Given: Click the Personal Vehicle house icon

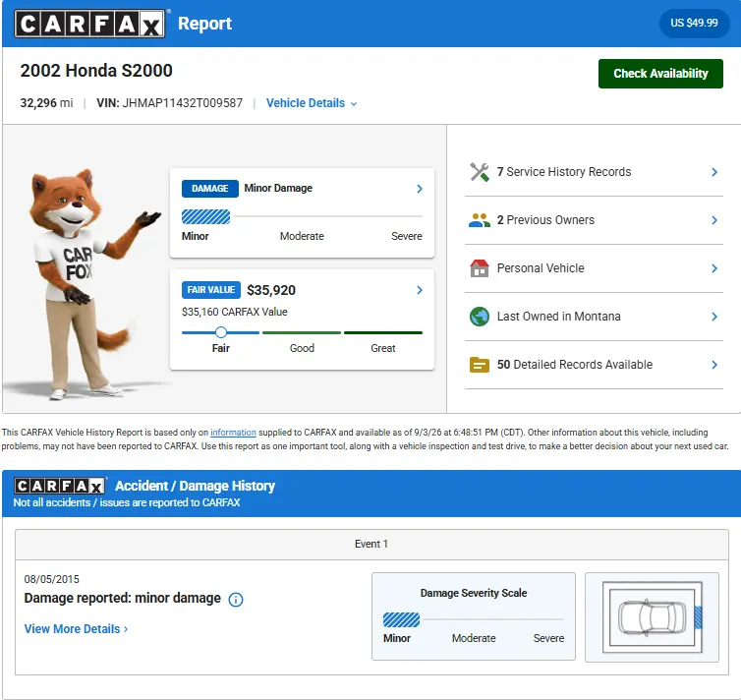Looking at the screenshot, I should coord(480,268).
